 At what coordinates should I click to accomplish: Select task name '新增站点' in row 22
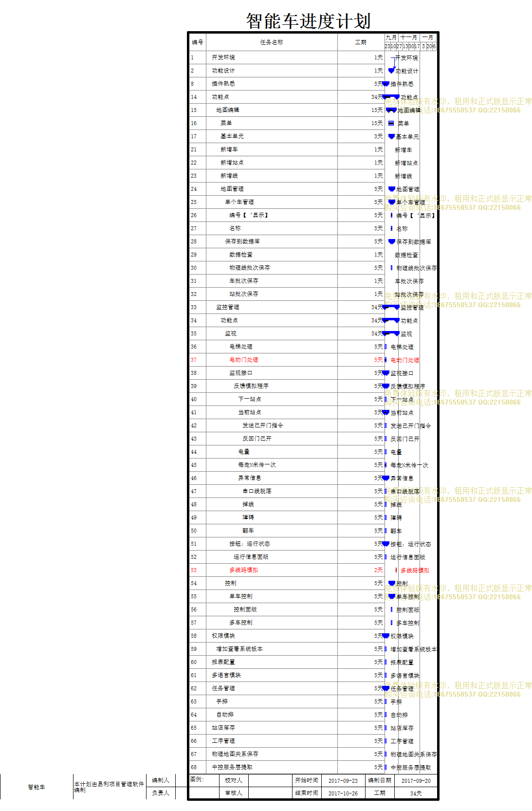(x=232, y=163)
